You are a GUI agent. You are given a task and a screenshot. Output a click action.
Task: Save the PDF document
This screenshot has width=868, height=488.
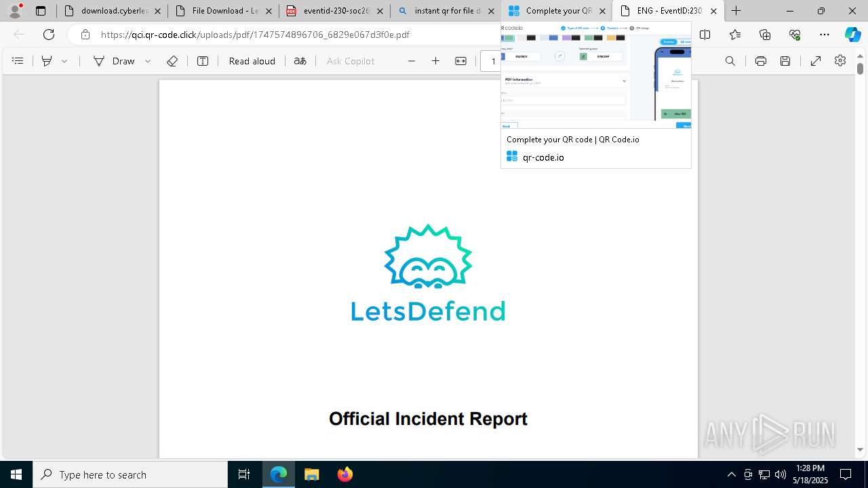[785, 61]
